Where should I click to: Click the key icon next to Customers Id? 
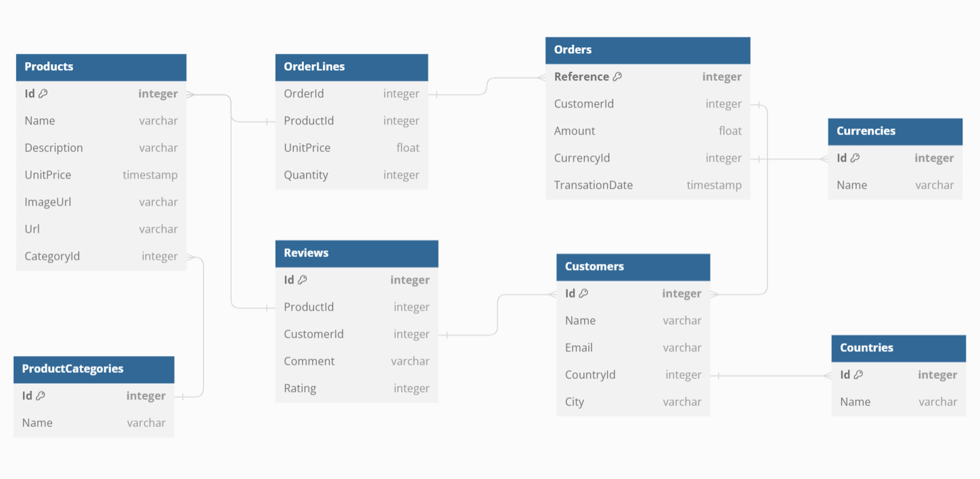coord(583,294)
